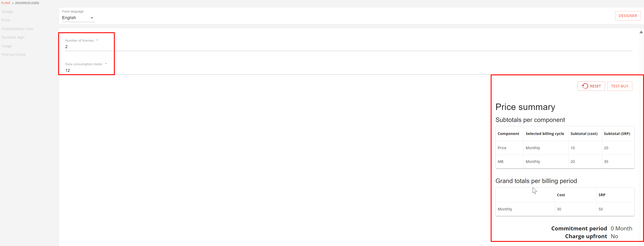Click the Subtotal (SRP) column header
The image size is (644, 246).
pos(617,134)
